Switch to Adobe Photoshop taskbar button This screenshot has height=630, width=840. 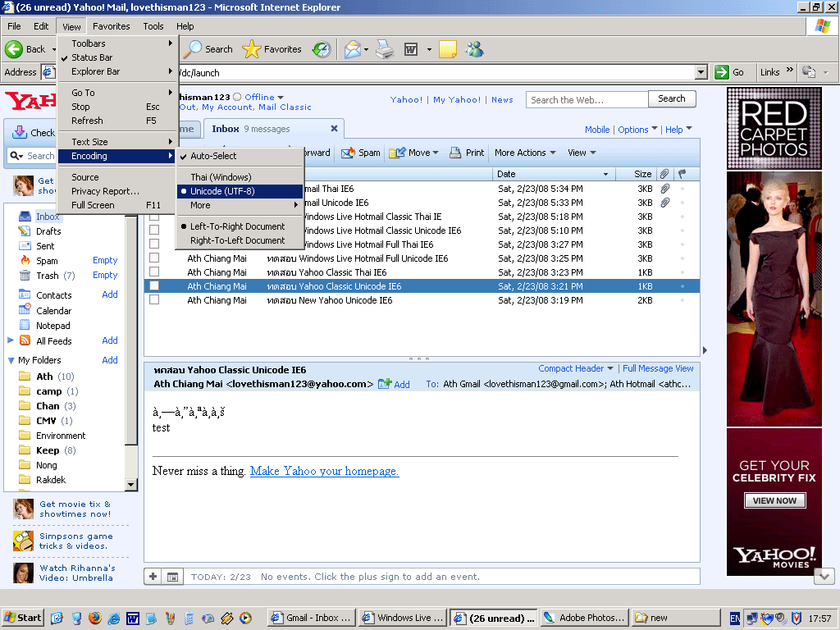pos(584,618)
